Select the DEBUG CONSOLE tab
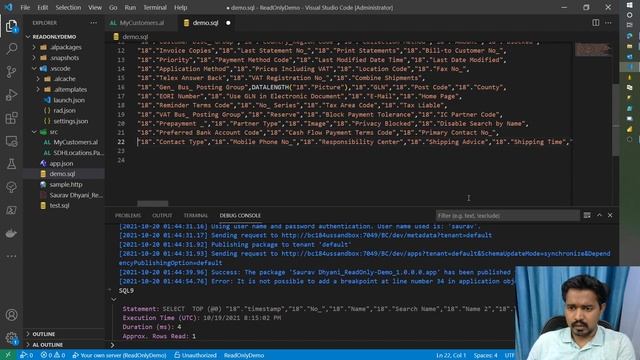This screenshot has width=640, height=360. [x=240, y=216]
